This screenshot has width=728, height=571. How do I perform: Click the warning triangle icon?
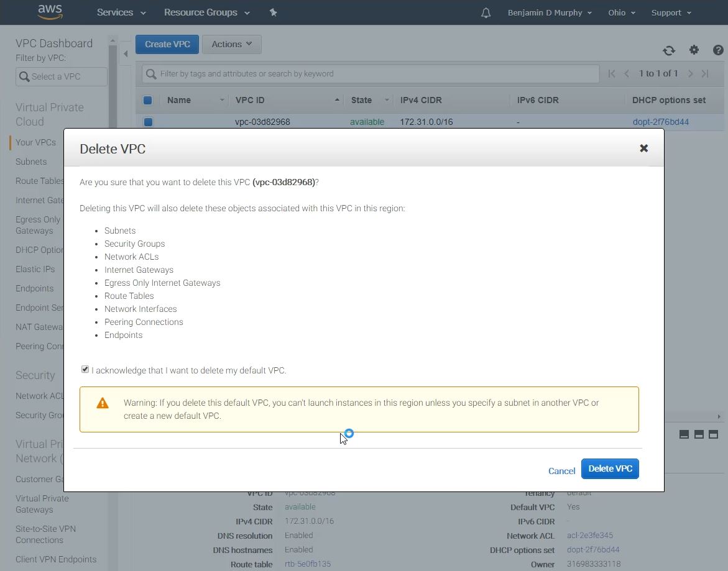[102, 403]
